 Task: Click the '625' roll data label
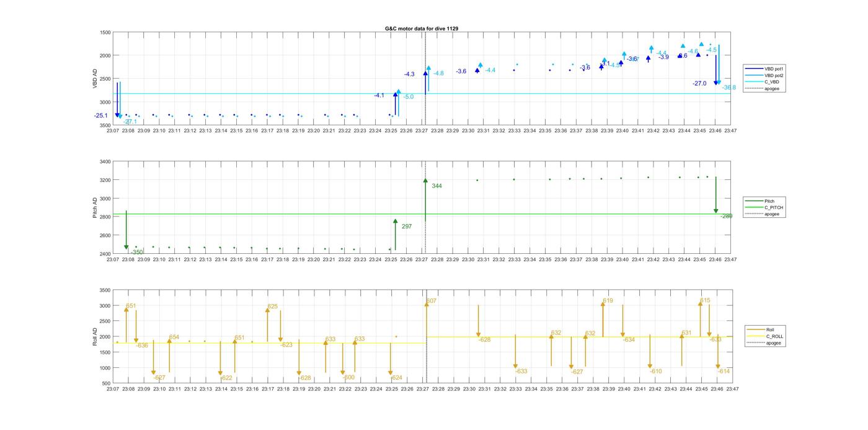coord(273,307)
